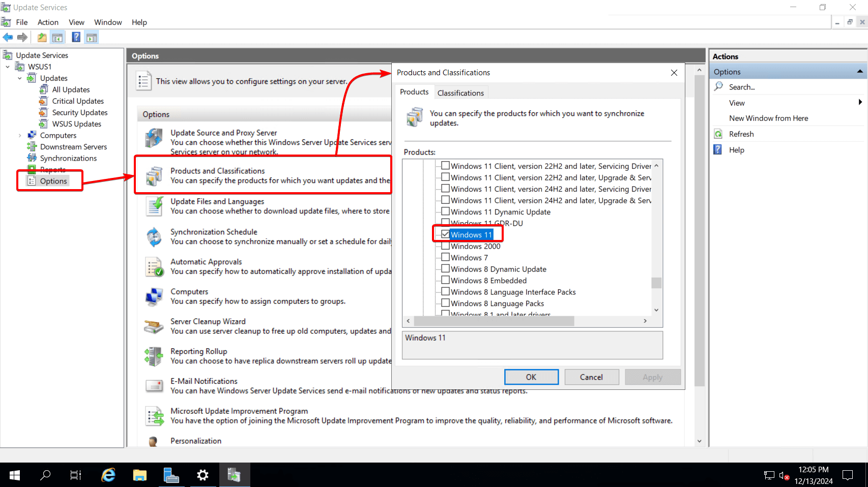Uncheck the Windows 11 product checkbox
Image resolution: width=868 pixels, height=487 pixels.
[x=446, y=234]
